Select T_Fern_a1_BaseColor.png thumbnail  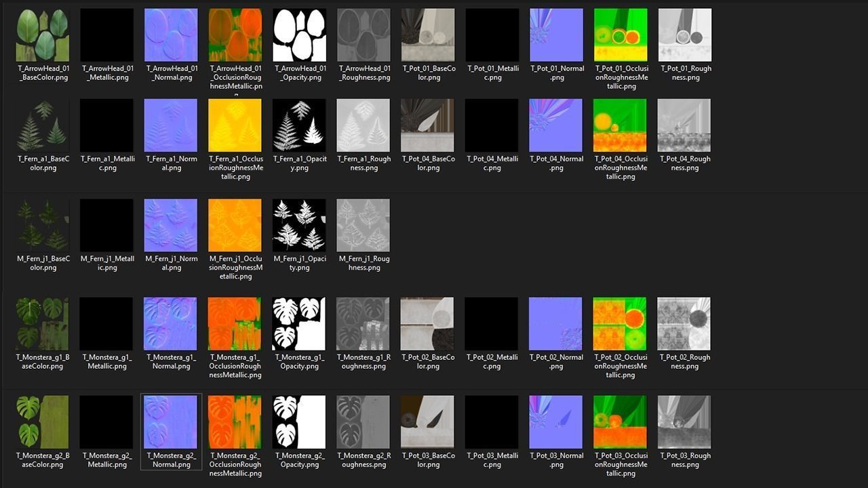(x=43, y=125)
